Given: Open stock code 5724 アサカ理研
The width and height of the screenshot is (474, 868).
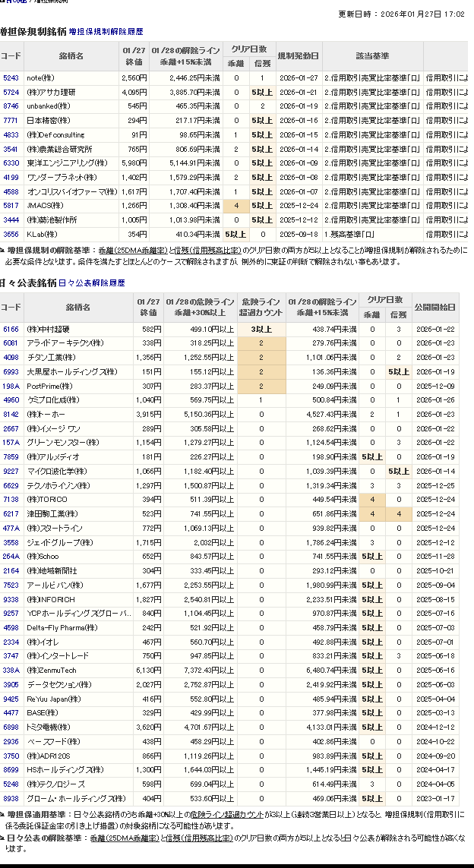Looking at the screenshot, I should tap(11, 92).
